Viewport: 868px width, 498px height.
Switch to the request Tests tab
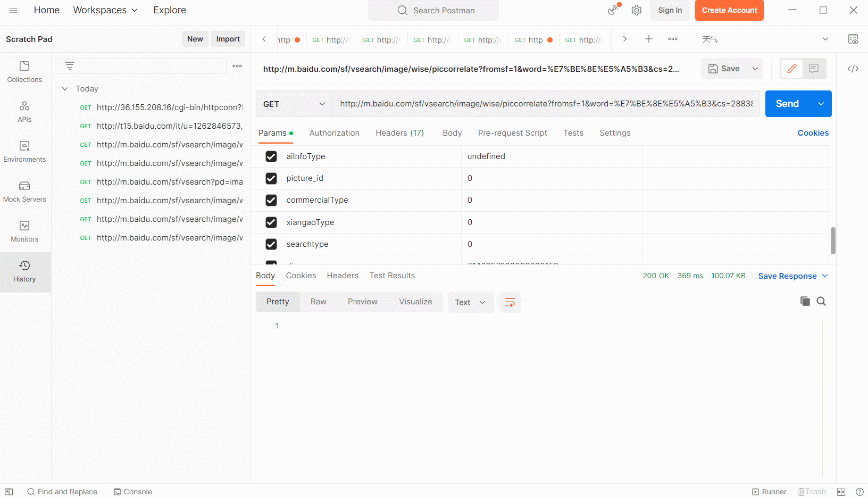(x=573, y=133)
